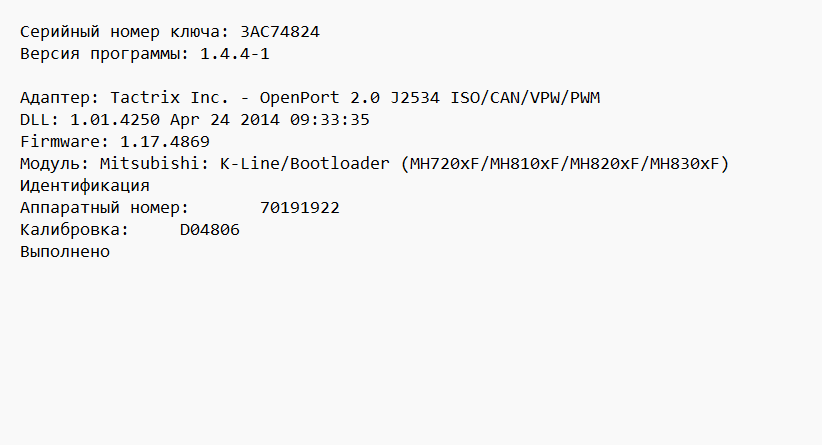Click the DLL timestamp 09:33:35
822x445 pixels.
point(330,120)
